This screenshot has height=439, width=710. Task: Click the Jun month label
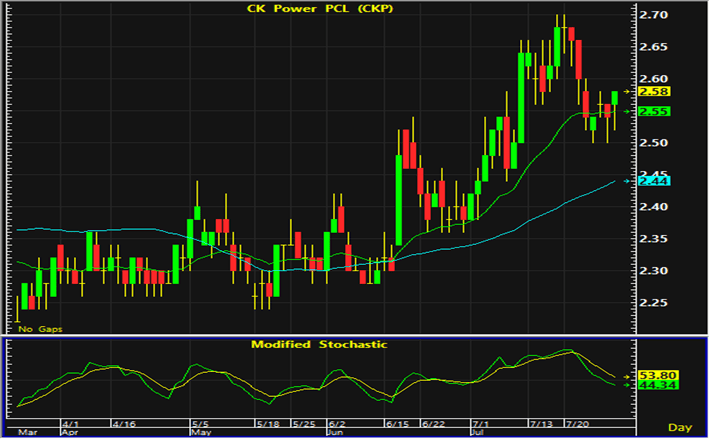point(336,432)
